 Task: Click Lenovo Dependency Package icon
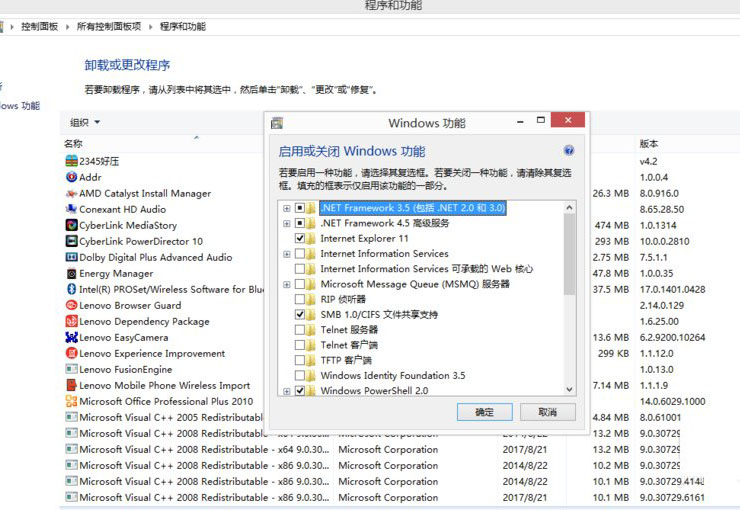pos(71,321)
